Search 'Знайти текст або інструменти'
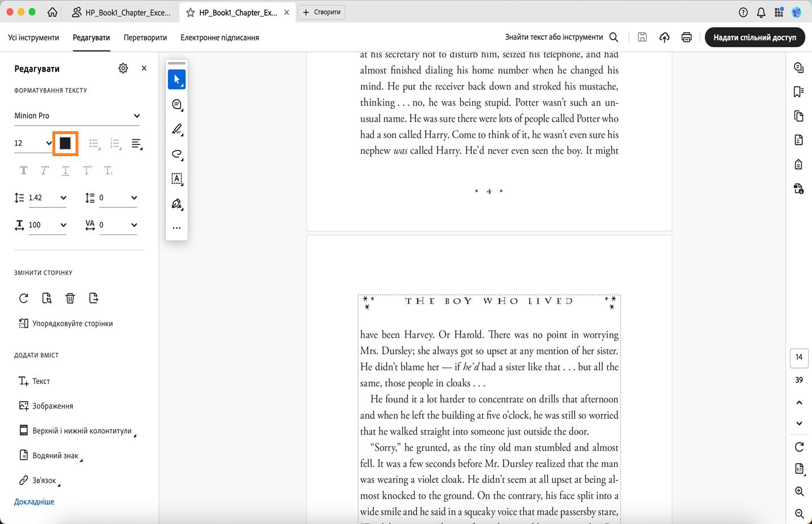This screenshot has width=812, height=524. 562,37
